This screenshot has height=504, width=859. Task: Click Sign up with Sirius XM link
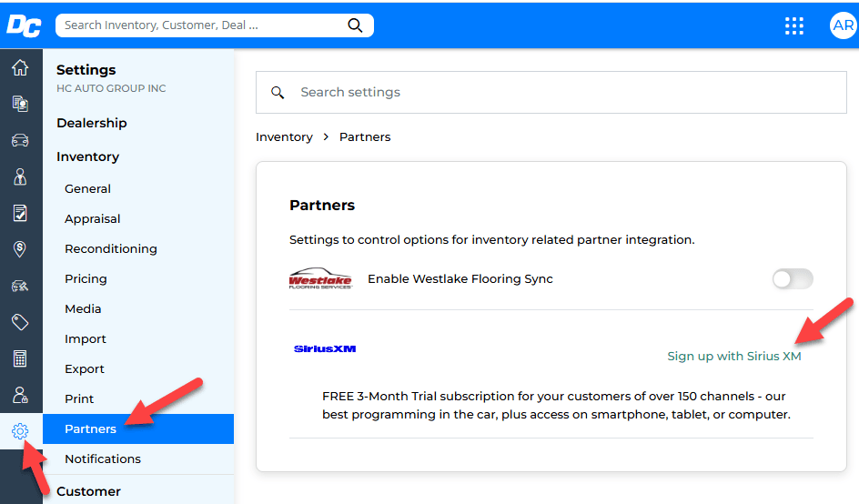[733, 356]
